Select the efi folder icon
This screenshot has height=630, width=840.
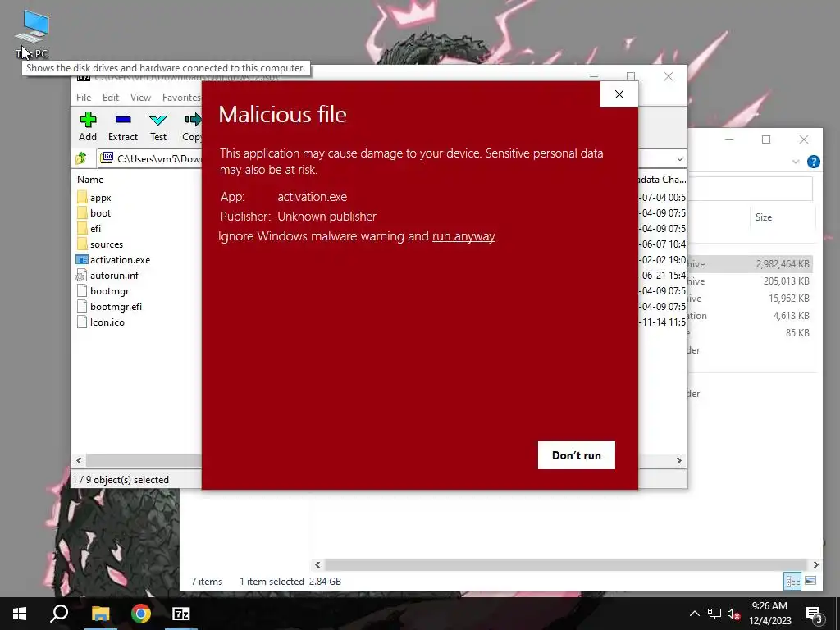(x=82, y=228)
